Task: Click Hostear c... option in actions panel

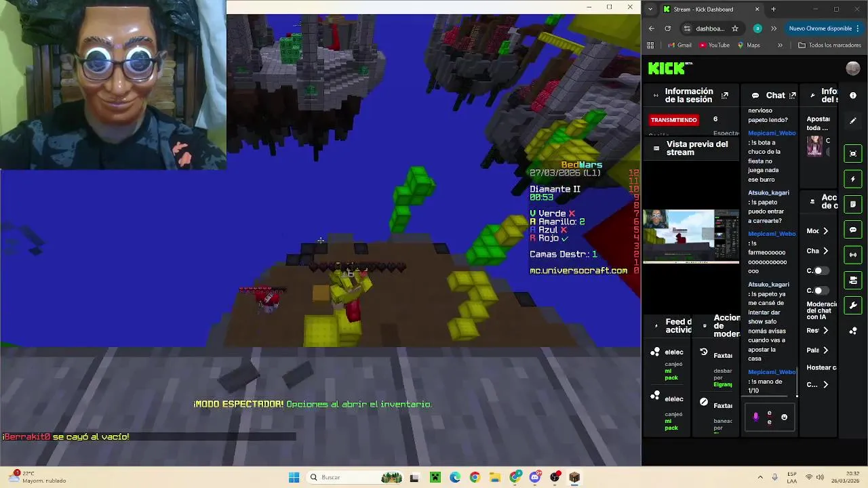Action: [x=821, y=367]
